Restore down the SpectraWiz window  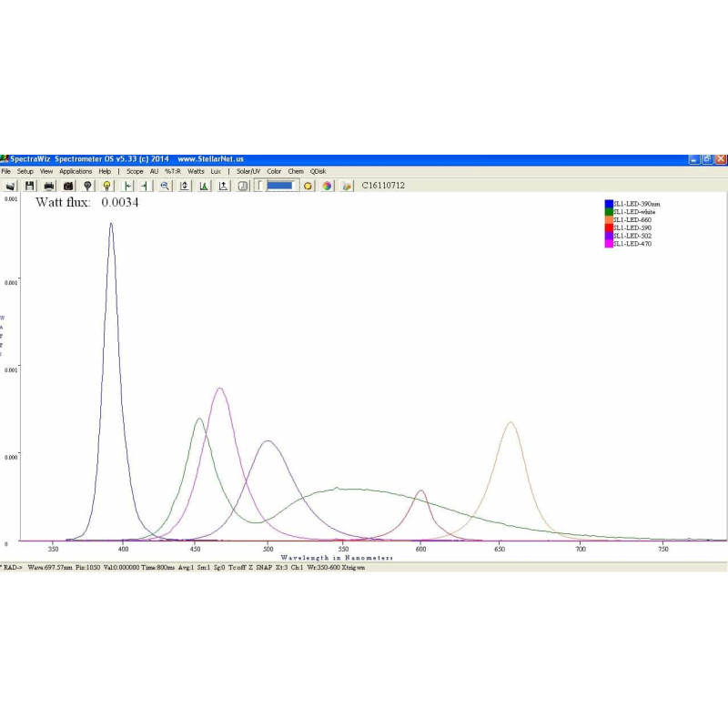(x=707, y=158)
